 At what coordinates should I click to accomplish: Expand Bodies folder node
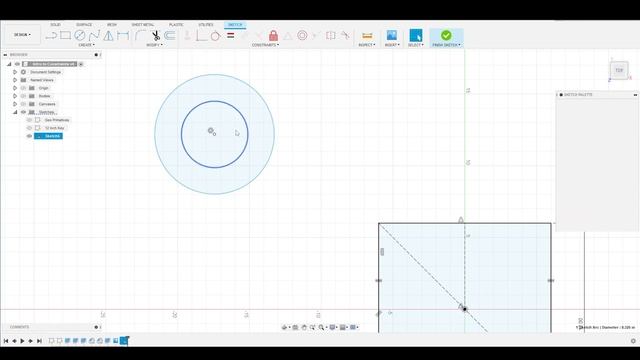coord(15,96)
